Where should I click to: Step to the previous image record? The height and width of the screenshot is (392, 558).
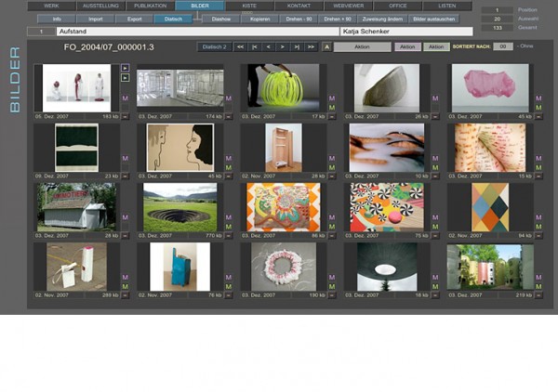(269, 46)
